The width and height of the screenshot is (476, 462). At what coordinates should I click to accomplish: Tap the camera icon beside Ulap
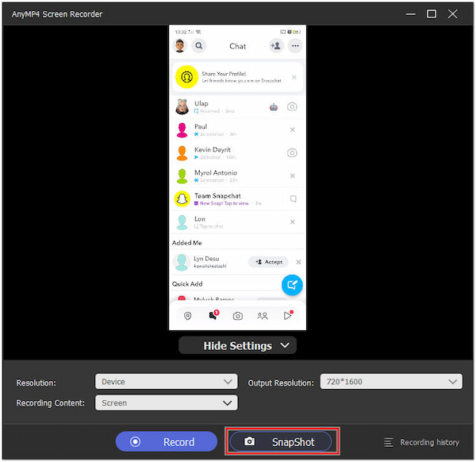[x=292, y=106]
